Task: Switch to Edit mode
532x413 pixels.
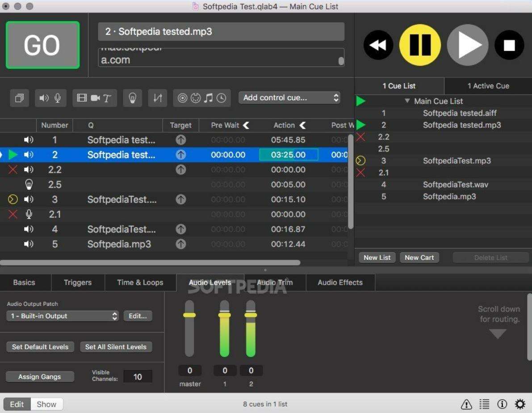Action: [x=17, y=404]
